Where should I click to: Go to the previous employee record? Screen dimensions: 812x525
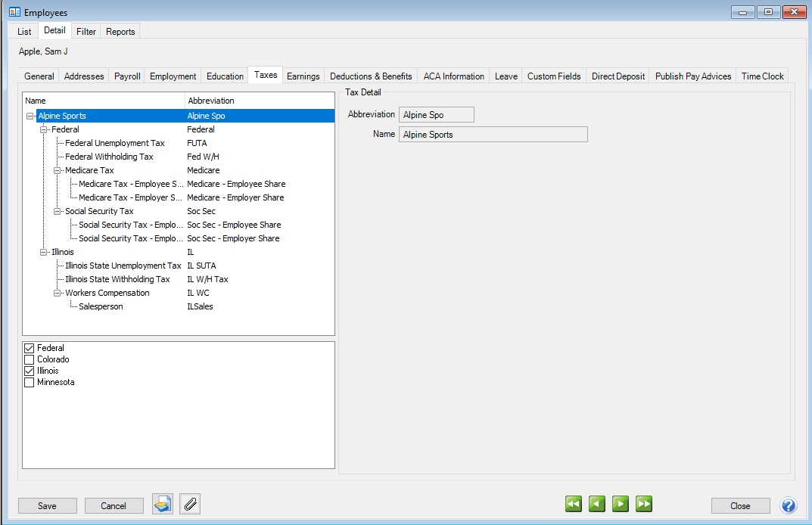pos(597,504)
